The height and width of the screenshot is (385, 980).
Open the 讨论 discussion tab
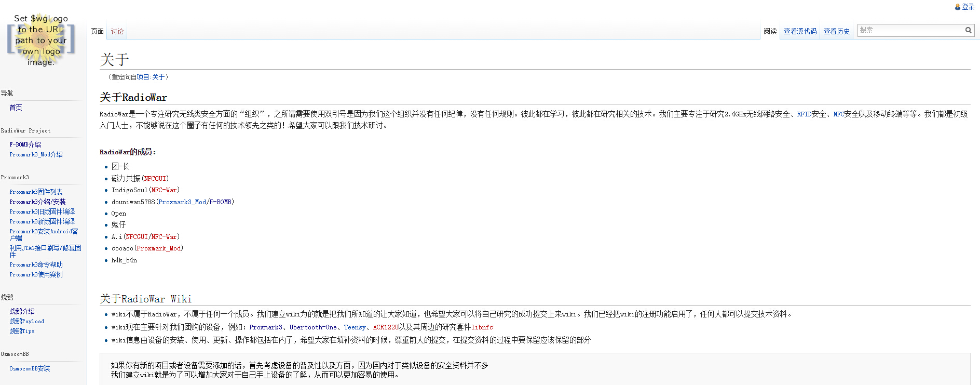[117, 31]
